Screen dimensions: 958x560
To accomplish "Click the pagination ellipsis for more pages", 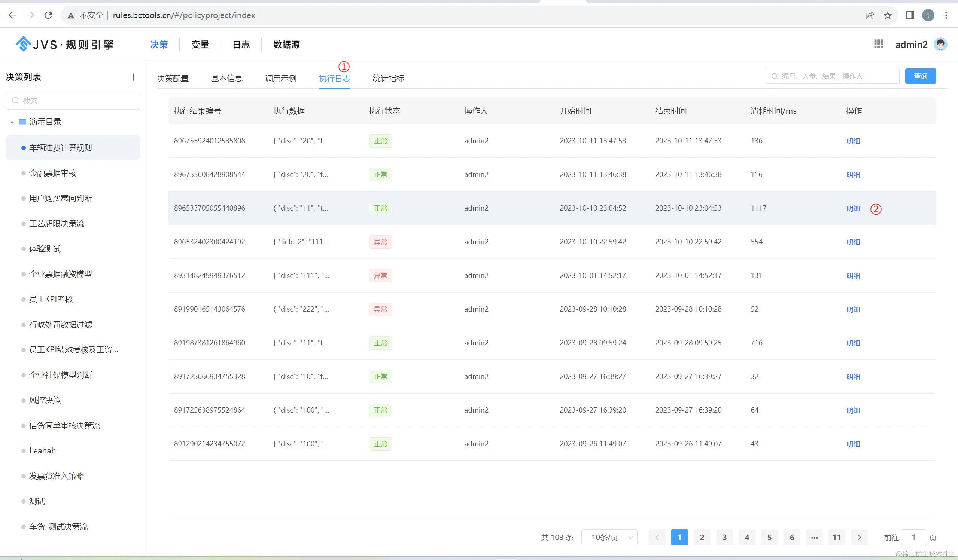I will point(814,537).
